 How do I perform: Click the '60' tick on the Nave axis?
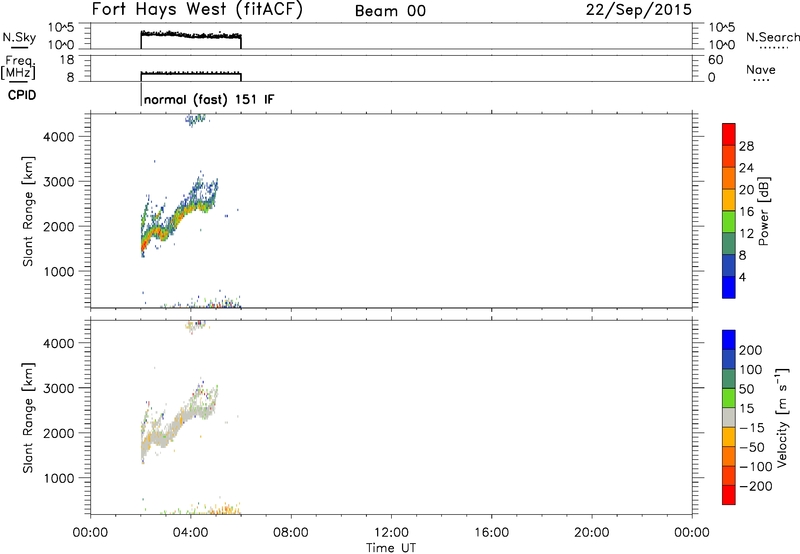[715, 60]
